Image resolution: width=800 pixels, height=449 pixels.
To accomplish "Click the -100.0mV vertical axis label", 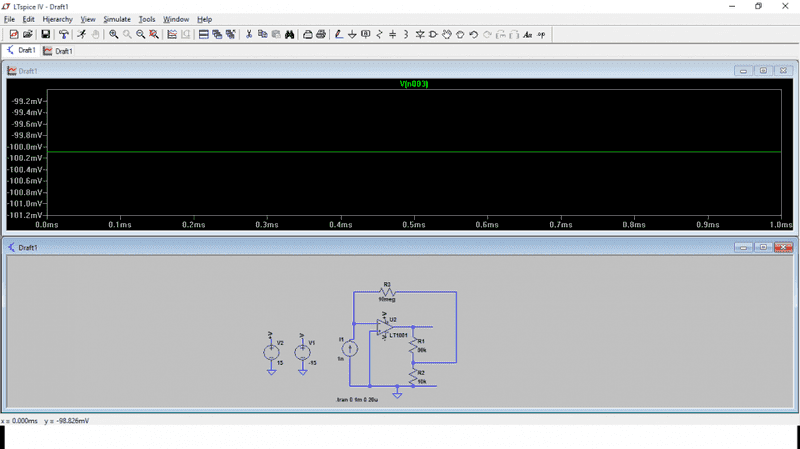I will click(25, 147).
